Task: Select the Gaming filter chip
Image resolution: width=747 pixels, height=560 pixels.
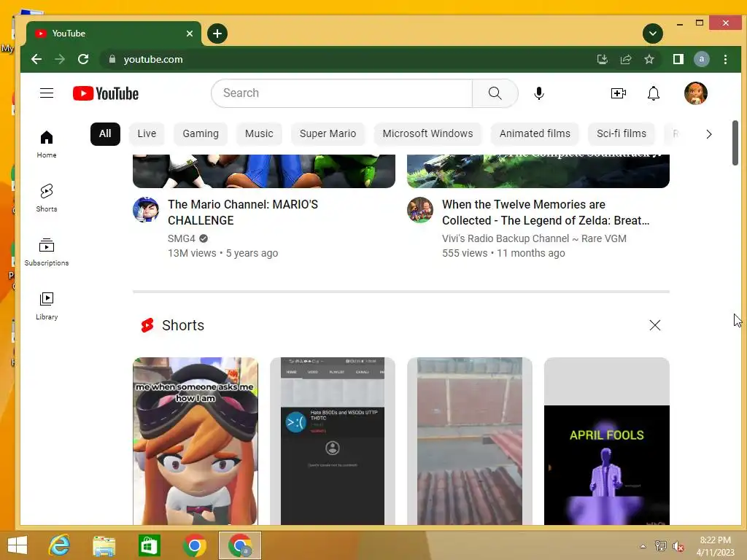Action: click(x=201, y=134)
